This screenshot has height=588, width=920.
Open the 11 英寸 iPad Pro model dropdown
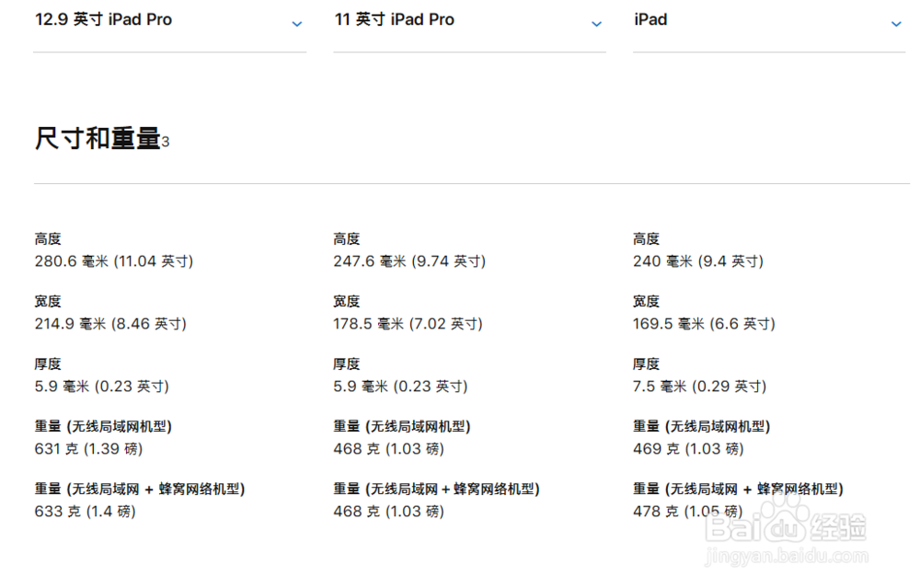tap(597, 24)
